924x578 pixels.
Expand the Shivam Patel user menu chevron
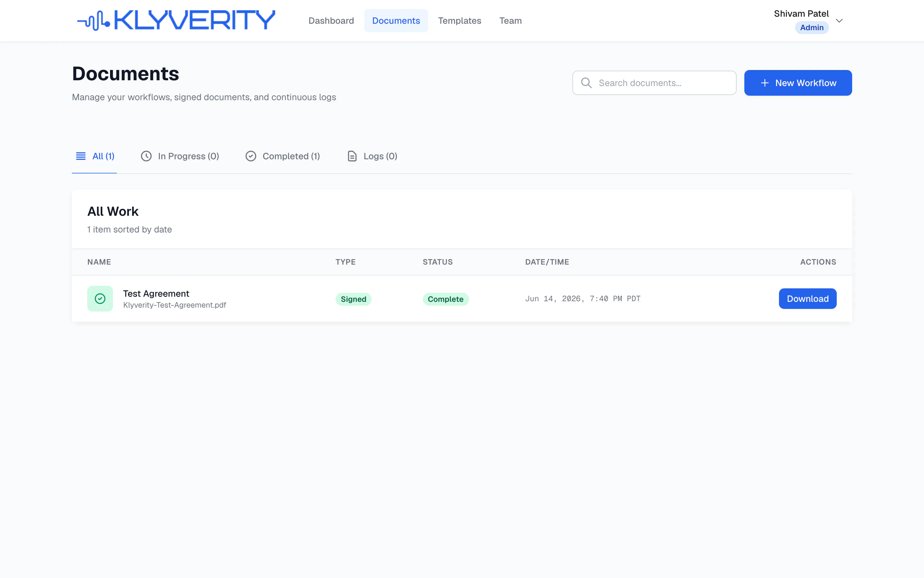pyautogui.click(x=839, y=21)
